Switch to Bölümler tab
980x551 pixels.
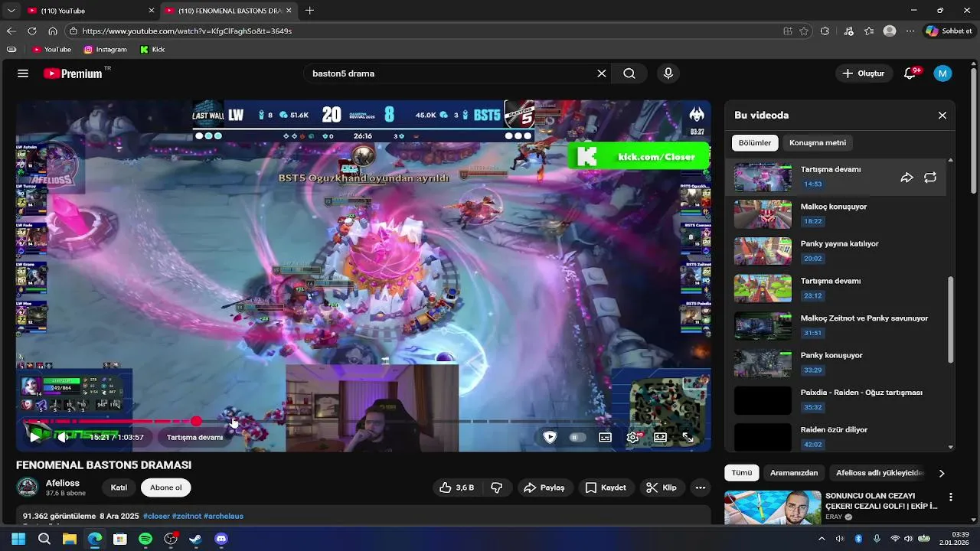tap(755, 143)
